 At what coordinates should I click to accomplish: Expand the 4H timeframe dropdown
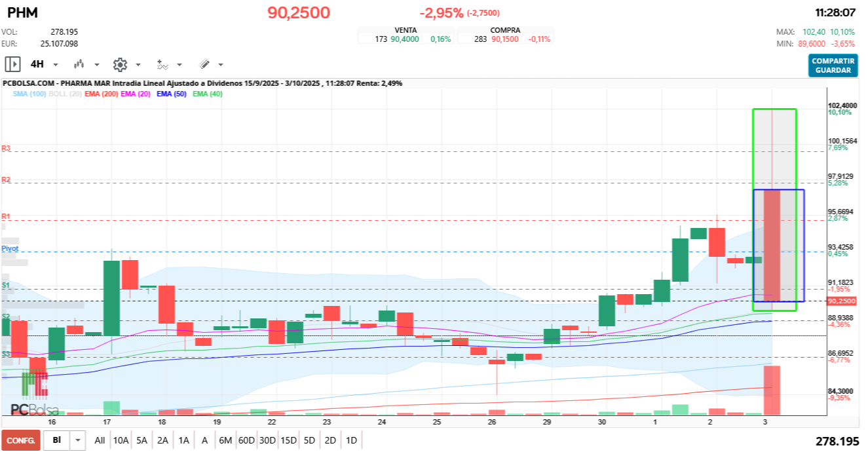click(x=56, y=65)
